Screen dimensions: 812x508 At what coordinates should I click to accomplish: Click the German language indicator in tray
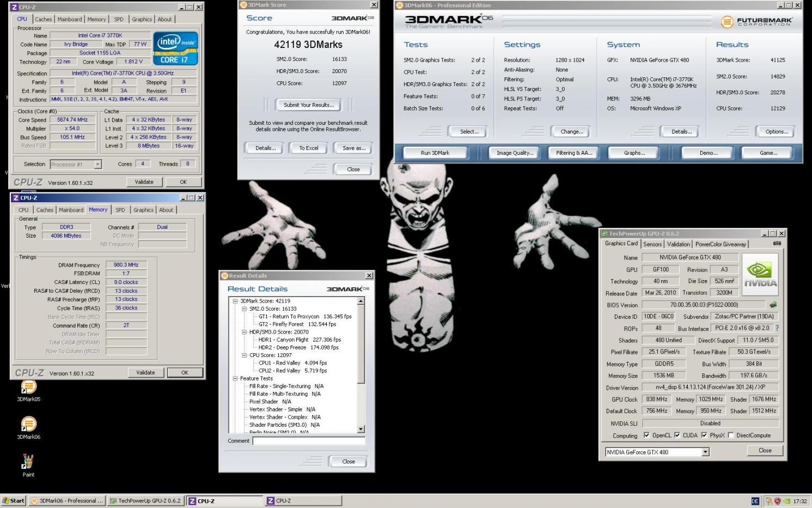(x=755, y=501)
